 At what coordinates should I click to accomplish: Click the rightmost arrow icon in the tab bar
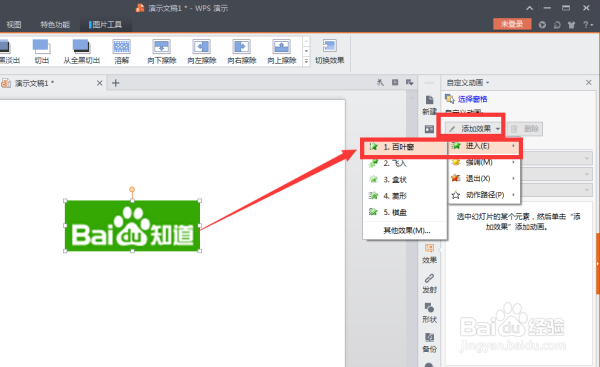coord(409,82)
